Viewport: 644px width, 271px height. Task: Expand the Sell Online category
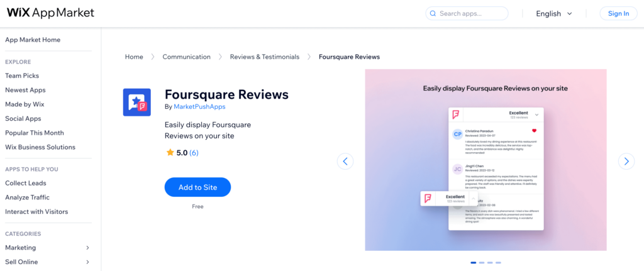click(87, 262)
